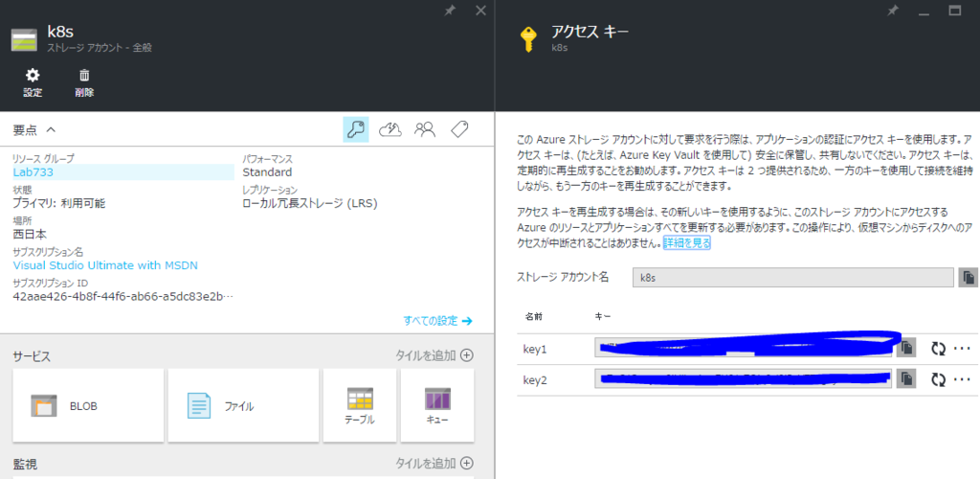This screenshot has width=980, height=479.
Task: Pin the k8s storage account blade
Action: pos(449,11)
